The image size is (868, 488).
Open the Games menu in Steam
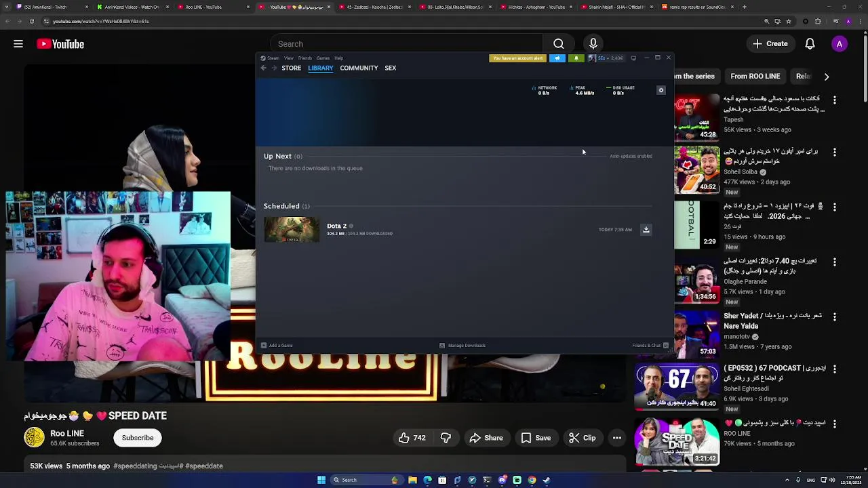coord(323,58)
